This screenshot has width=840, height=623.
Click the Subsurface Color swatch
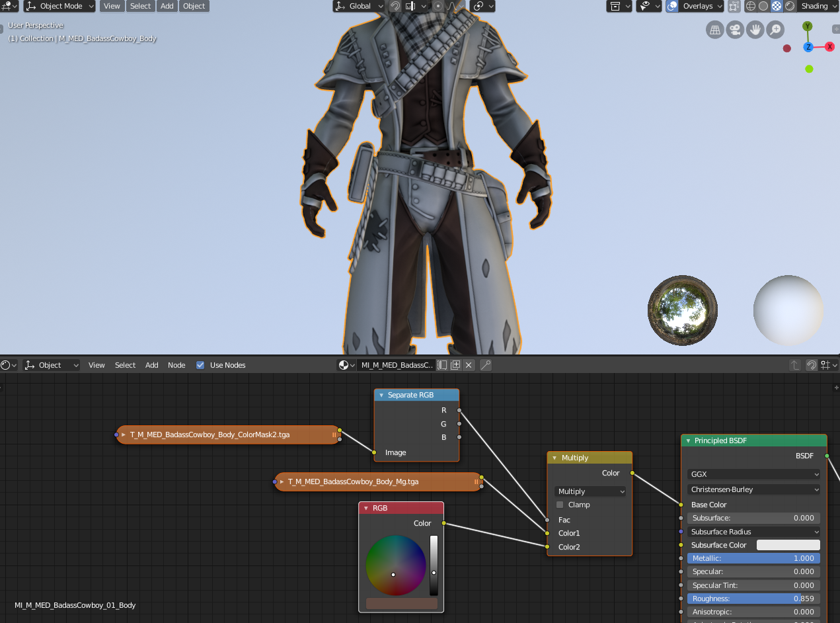tap(788, 545)
